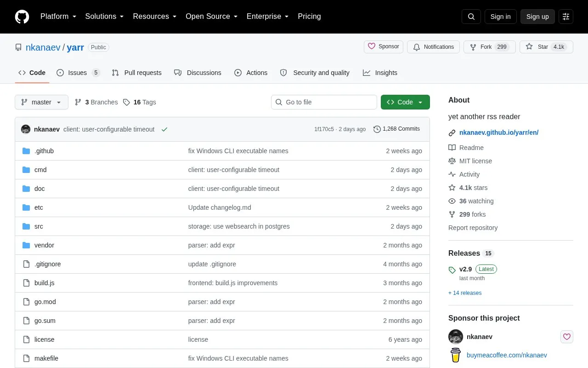Go to the GitHub homepage logo
The image size is (588, 368).
pyautogui.click(x=22, y=17)
